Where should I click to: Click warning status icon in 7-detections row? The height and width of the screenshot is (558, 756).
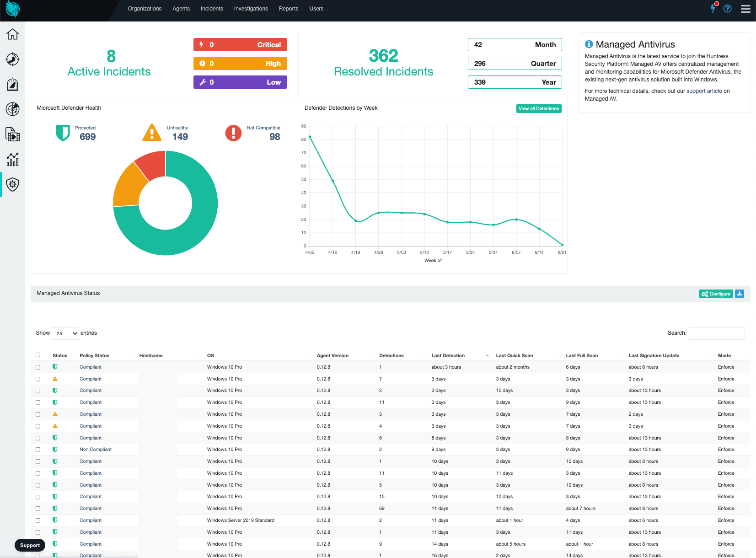coord(55,379)
